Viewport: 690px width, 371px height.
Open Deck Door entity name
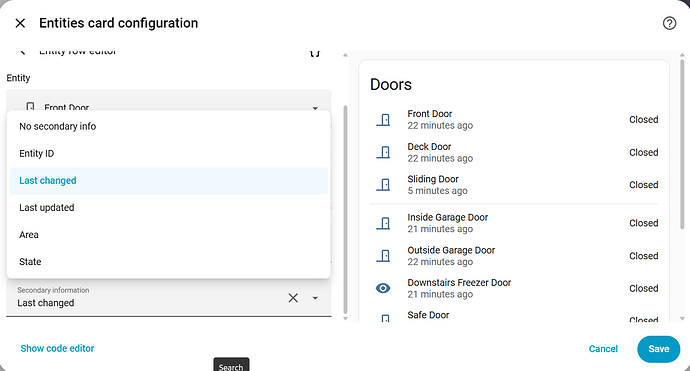click(x=429, y=147)
